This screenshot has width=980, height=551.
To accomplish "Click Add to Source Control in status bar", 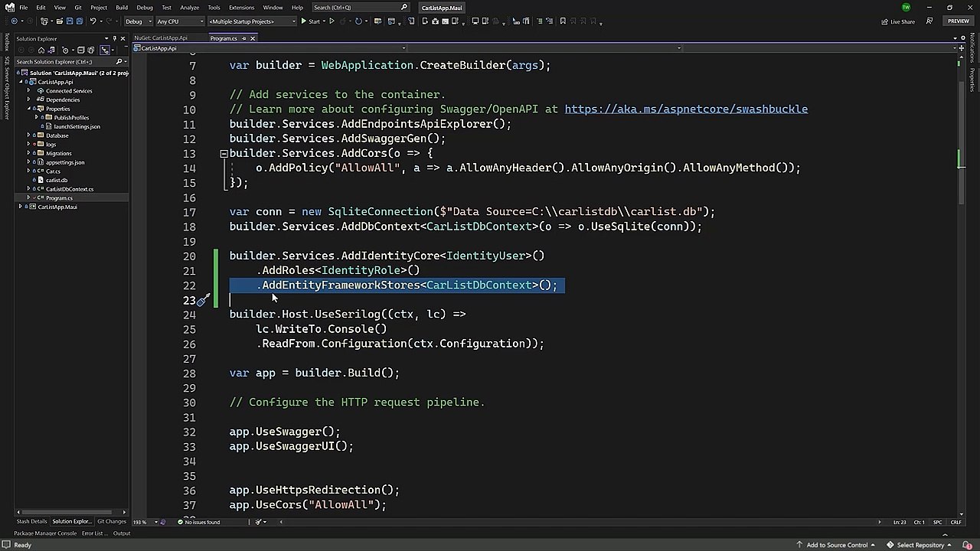I will point(837,545).
